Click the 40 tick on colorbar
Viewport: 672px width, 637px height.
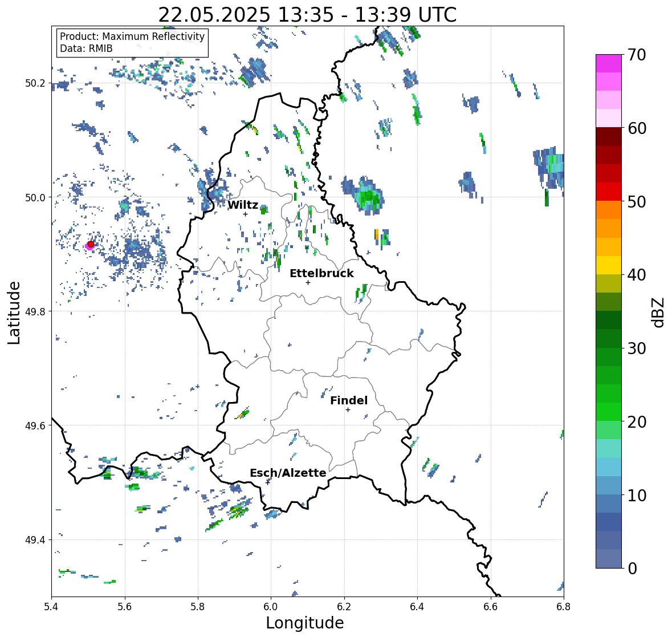(x=637, y=275)
